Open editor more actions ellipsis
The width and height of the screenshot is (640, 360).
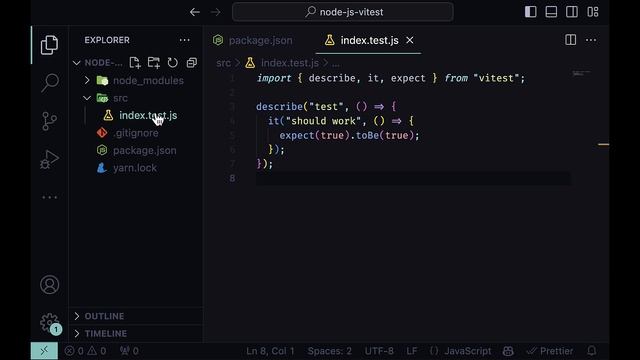click(x=591, y=40)
